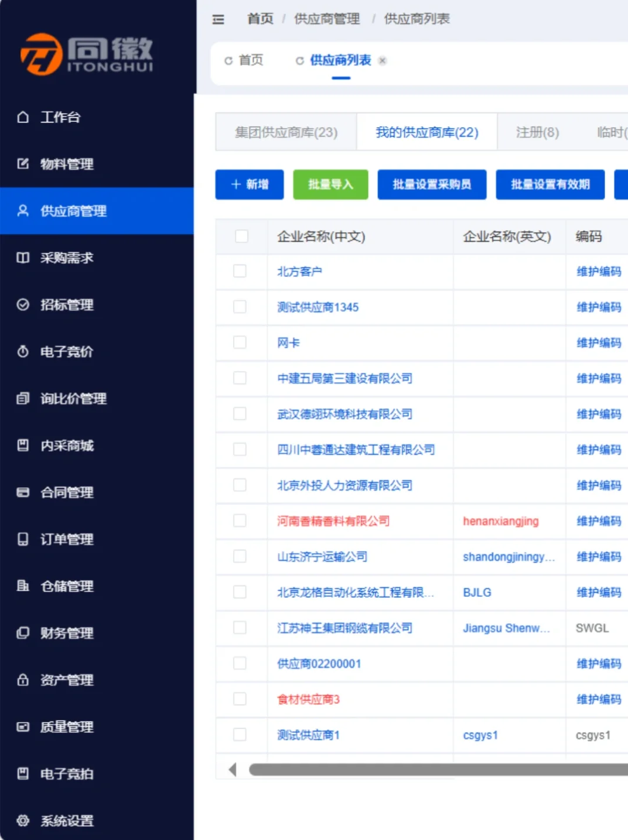Click the refresh icon on 首页 tab chip
This screenshot has height=840, width=628.
228,60
